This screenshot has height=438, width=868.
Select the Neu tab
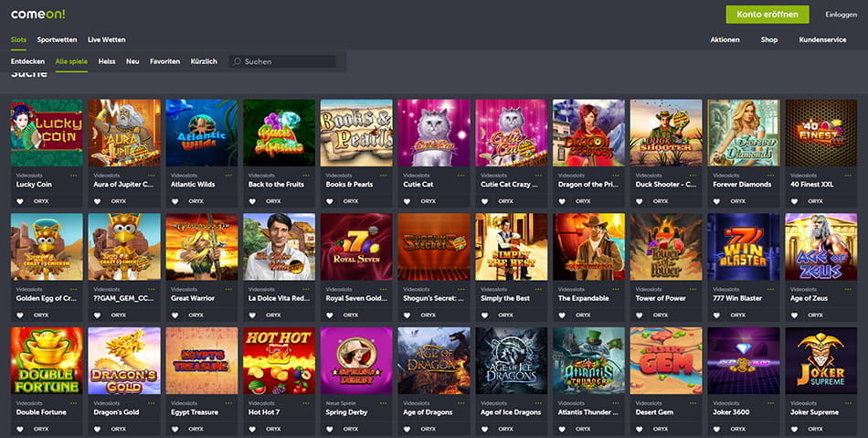click(x=132, y=61)
